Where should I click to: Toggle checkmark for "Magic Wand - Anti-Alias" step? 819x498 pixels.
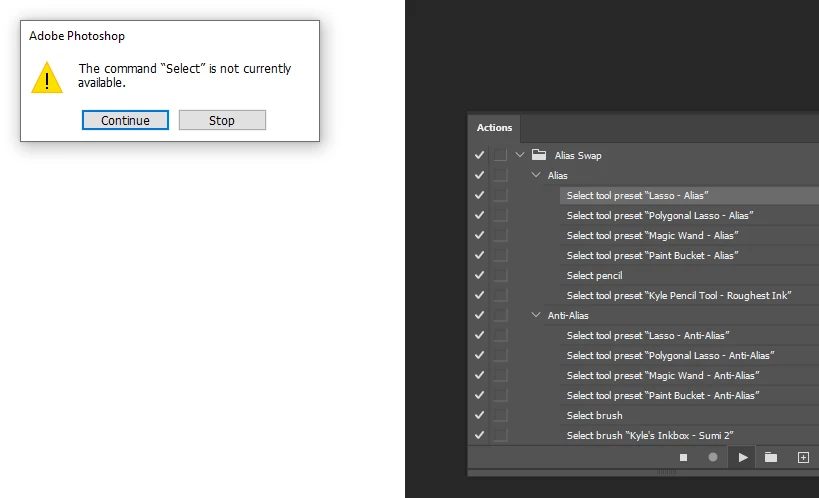point(479,375)
